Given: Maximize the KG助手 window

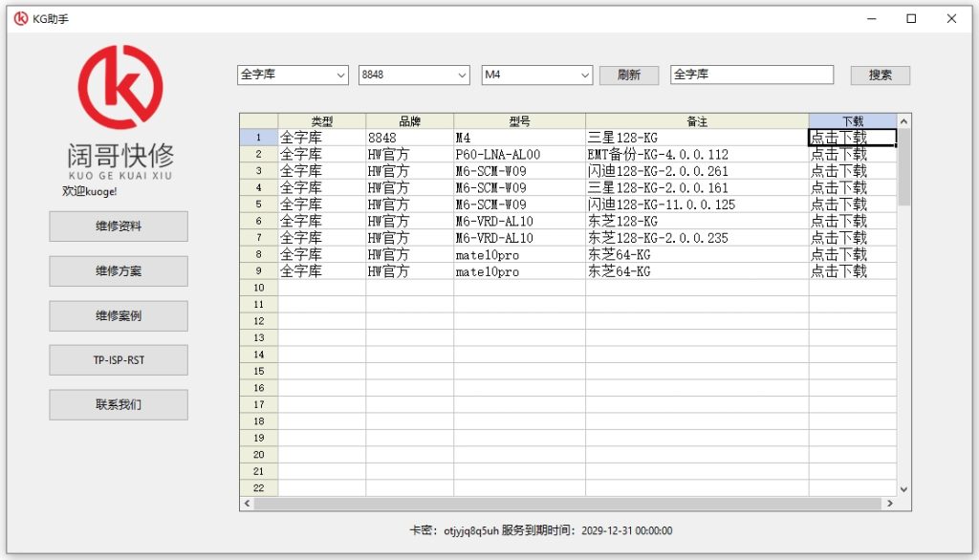Looking at the screenshot, I should point(911,19).
